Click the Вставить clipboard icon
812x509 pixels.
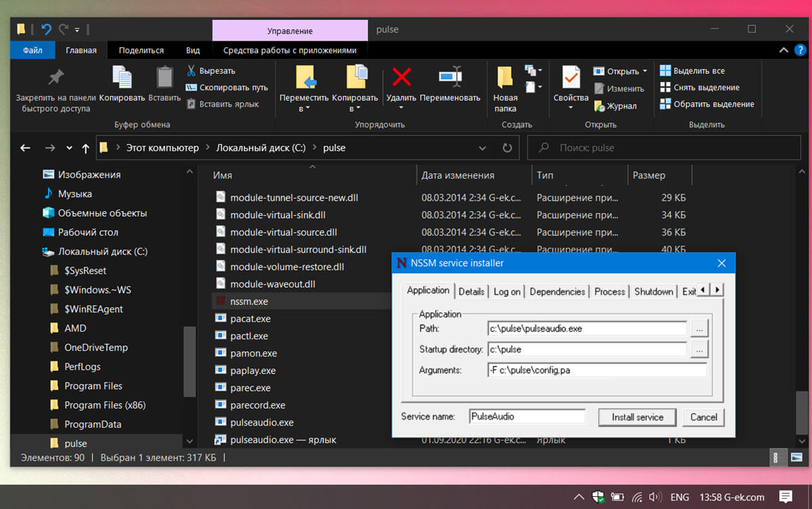(164, 78)
